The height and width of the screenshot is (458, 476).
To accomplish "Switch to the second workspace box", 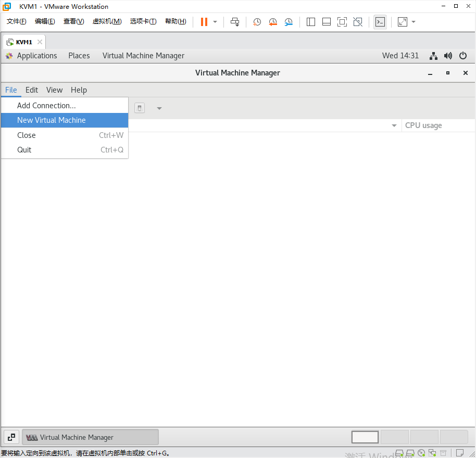I will tap(394, 437).
